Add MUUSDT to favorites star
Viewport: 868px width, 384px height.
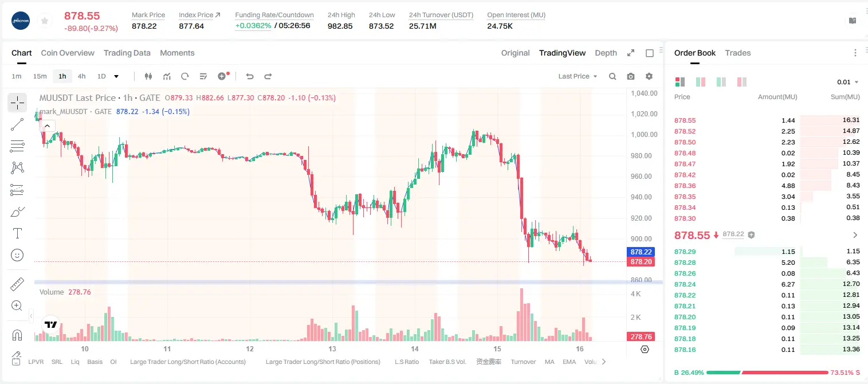tap(45, 21)
